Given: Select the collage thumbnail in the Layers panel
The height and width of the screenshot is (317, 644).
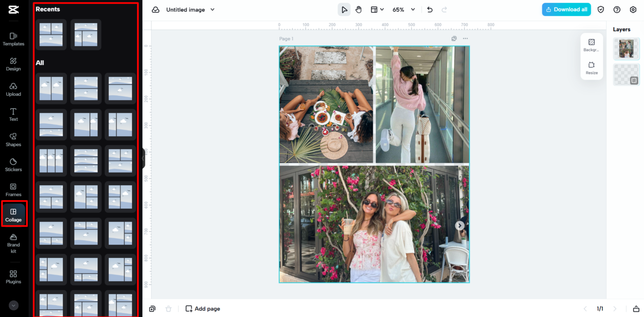Looking at the screenshot, I should [626, 49].
